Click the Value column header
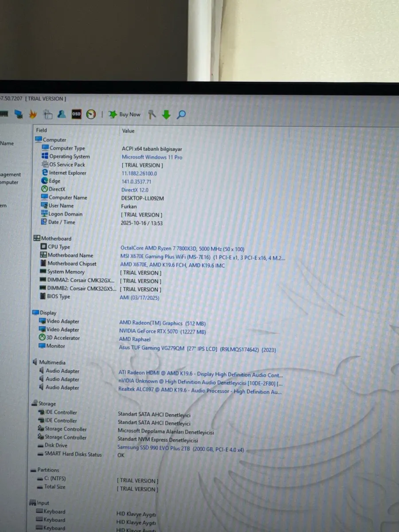 tap(128, 131)
